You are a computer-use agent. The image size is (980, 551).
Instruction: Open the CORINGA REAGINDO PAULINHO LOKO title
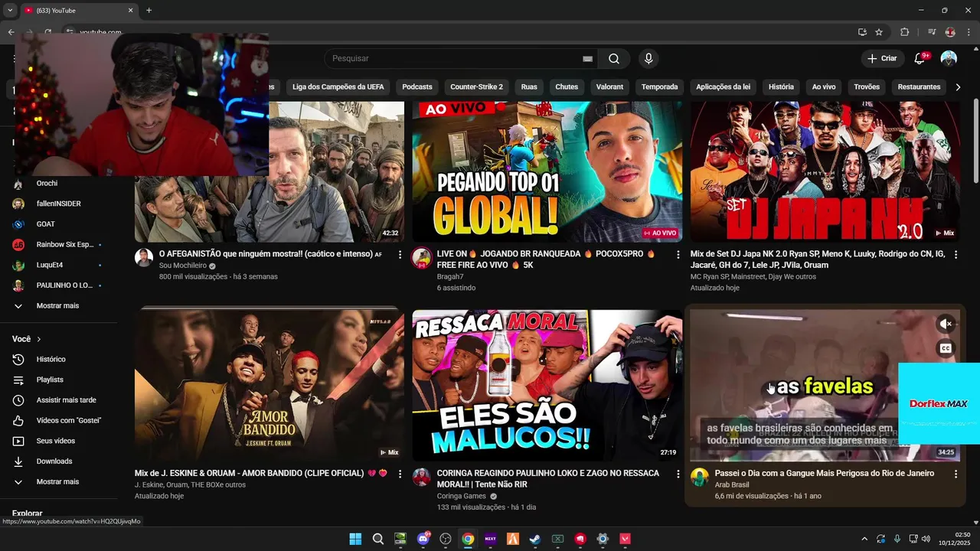547,479
